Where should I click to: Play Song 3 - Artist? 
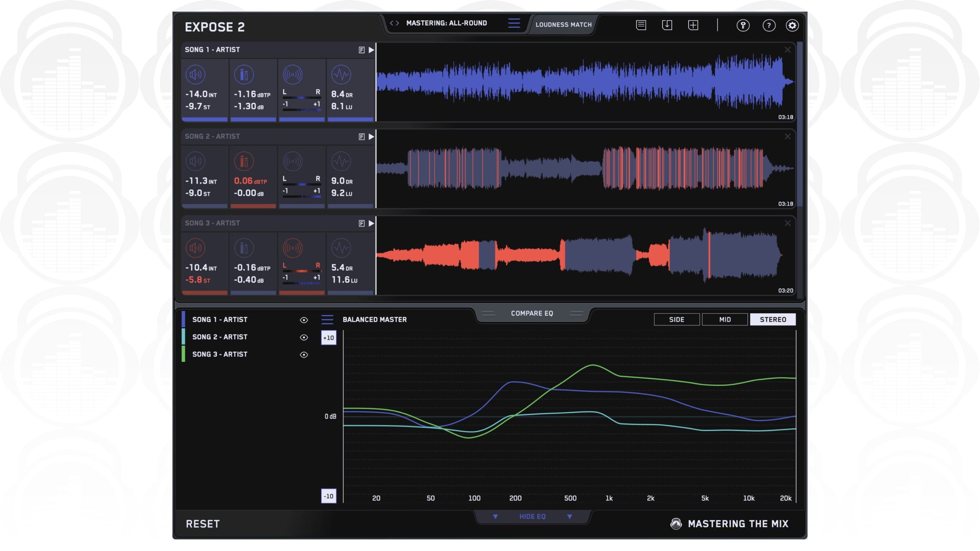pyautogui.click(x=371, y=223)
